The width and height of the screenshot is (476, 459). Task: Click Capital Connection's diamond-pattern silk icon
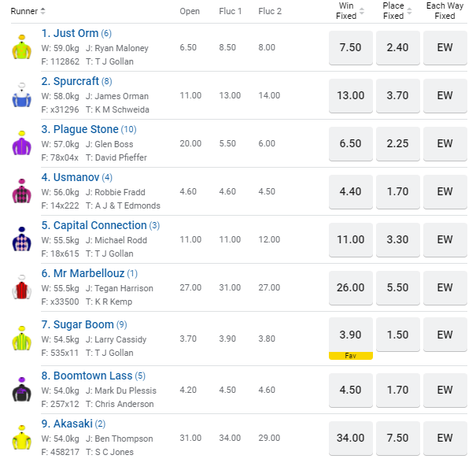[20, 239]
